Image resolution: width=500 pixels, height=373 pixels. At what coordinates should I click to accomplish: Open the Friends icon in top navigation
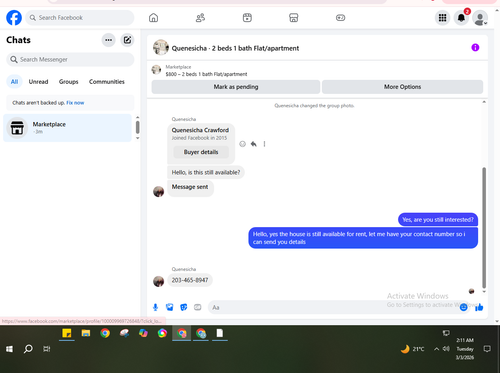(x=200, y=18)
